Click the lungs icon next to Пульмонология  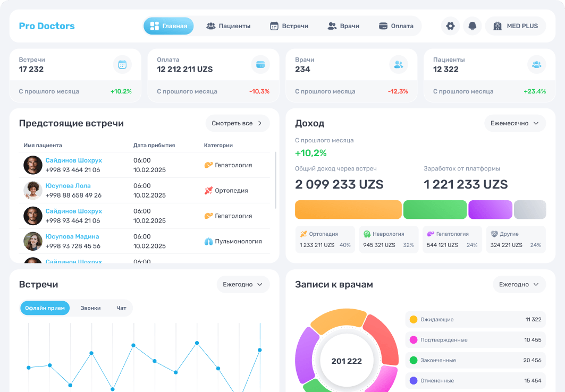click(209, 242)
